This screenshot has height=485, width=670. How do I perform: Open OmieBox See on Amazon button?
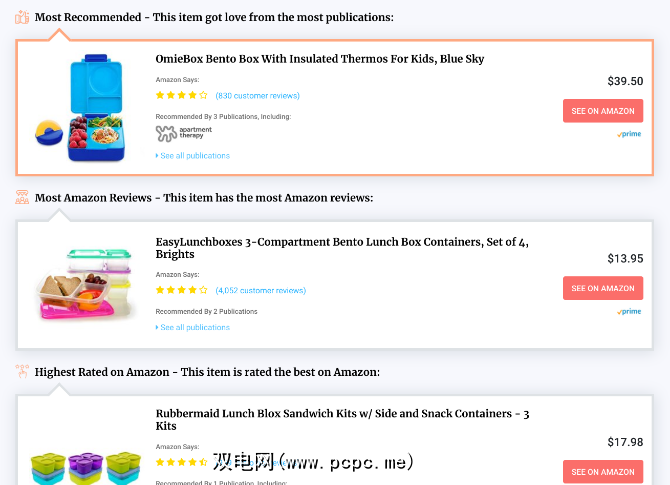point(603,111)
